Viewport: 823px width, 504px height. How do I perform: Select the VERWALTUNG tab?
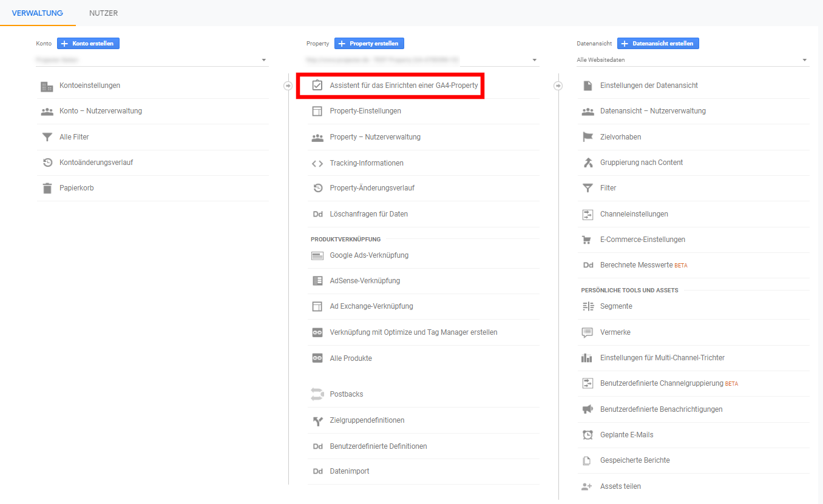click(37, 13)
